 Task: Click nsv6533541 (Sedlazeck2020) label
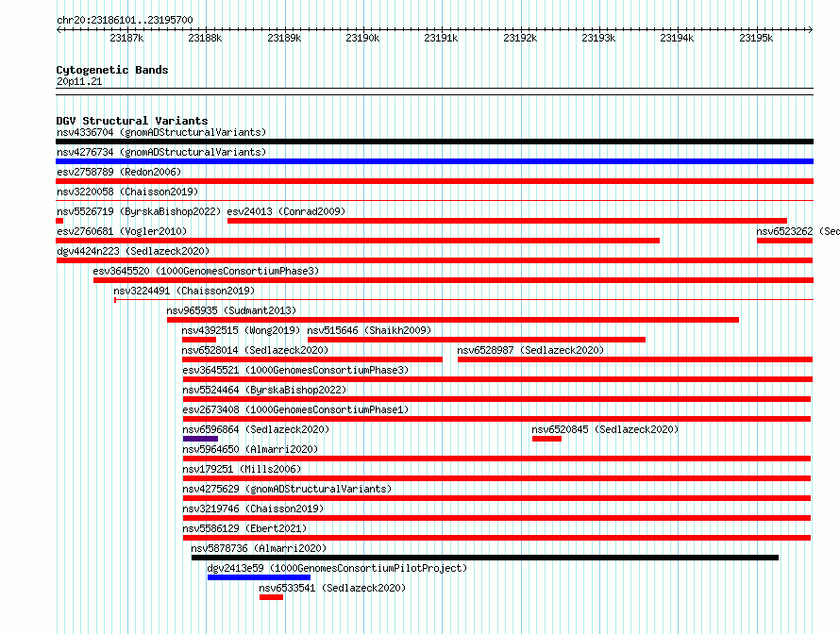(x=332, y=588)
